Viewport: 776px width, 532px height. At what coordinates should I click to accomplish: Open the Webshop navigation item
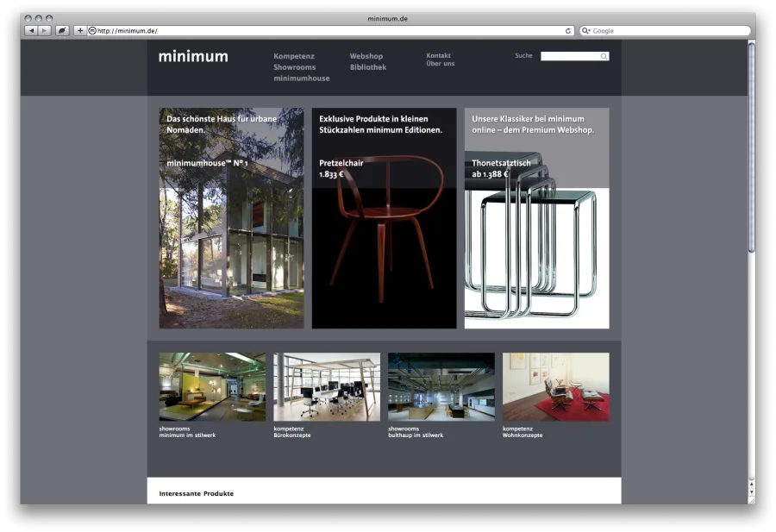coord(366,56)
